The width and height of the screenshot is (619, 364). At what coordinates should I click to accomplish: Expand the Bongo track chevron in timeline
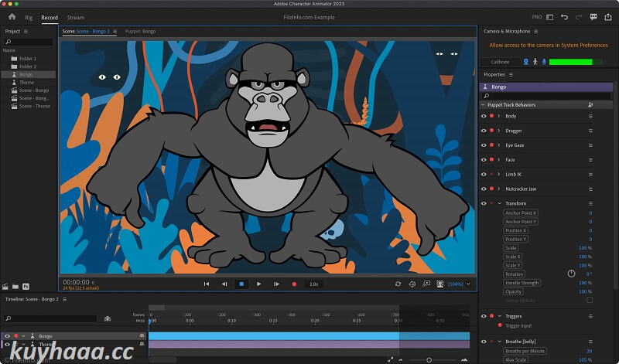click(x=24, y=336)
